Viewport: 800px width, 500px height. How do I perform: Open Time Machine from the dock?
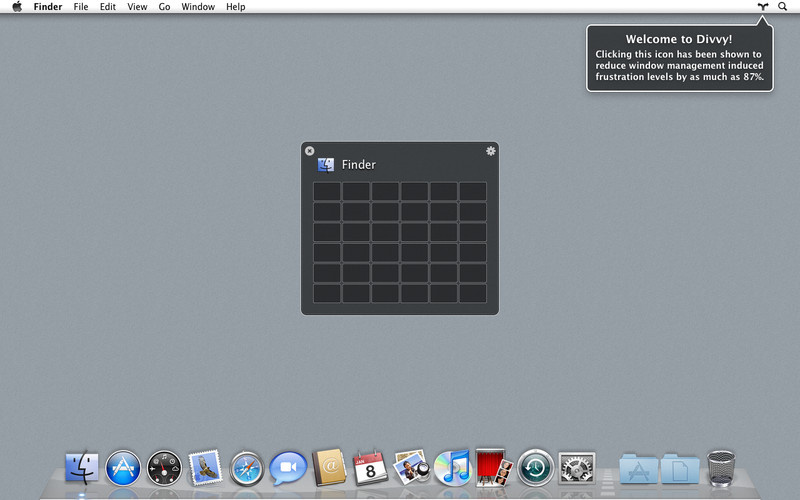tap(535, 467)
